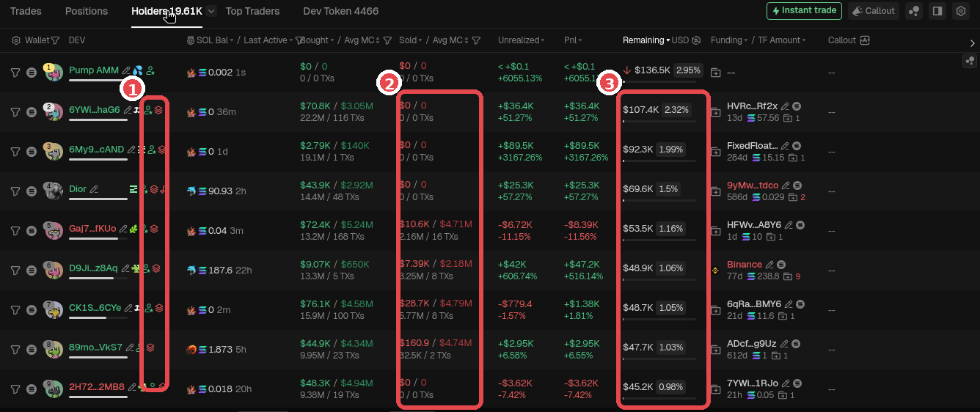The height and width of the screenshot is (412, 980).
Task: Click the water droplets icon beside Pump AMM
Action: coord(138,70)
